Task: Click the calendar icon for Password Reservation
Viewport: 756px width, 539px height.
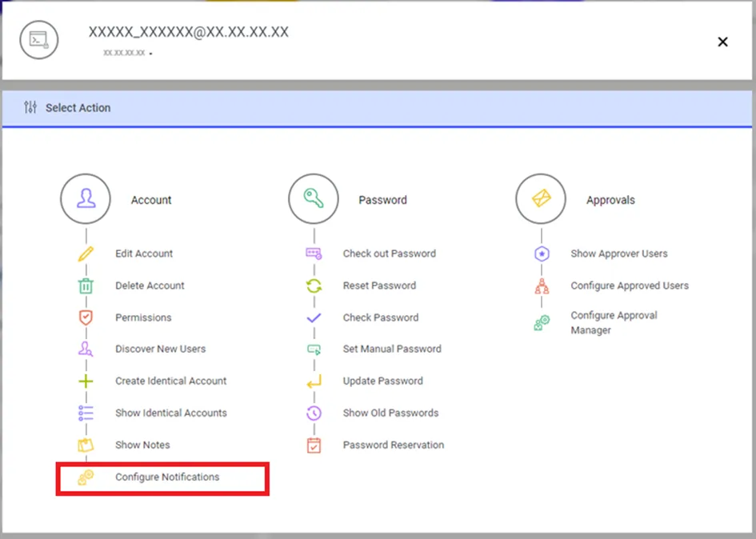Action: [x=314, y=445]
